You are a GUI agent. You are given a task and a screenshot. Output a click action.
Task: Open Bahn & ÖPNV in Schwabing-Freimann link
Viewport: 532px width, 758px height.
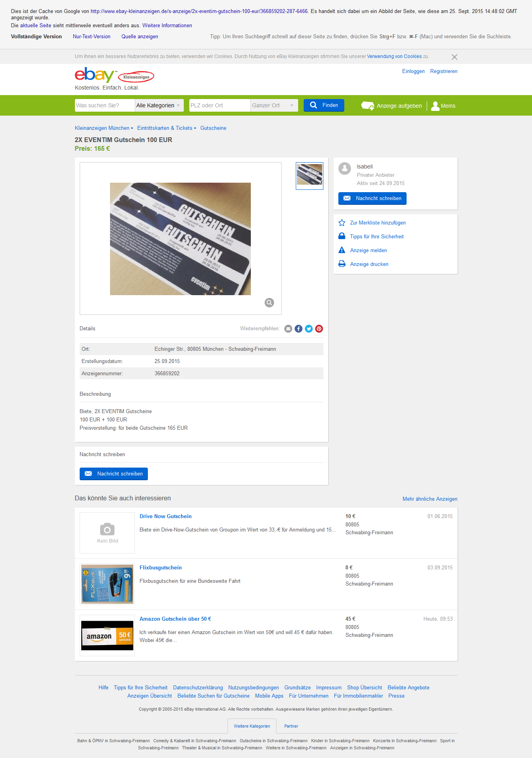(114, 741)
